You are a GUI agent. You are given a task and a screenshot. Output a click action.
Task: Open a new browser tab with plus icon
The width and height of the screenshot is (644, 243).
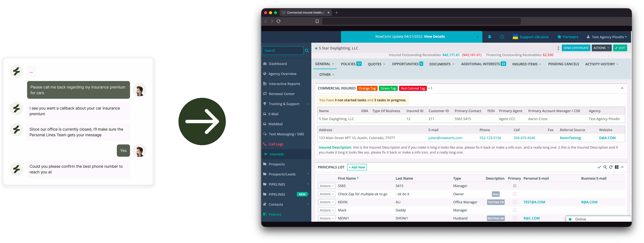pos(337,12)
